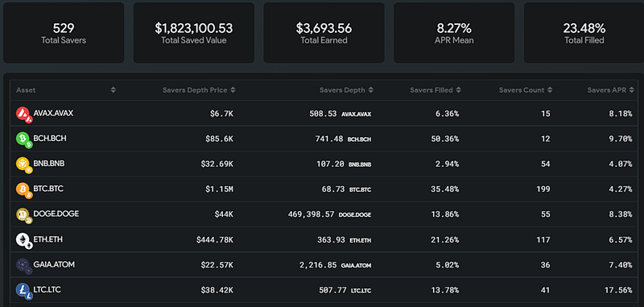Click the 507.77 savers depth value

(x=332, y=291)
